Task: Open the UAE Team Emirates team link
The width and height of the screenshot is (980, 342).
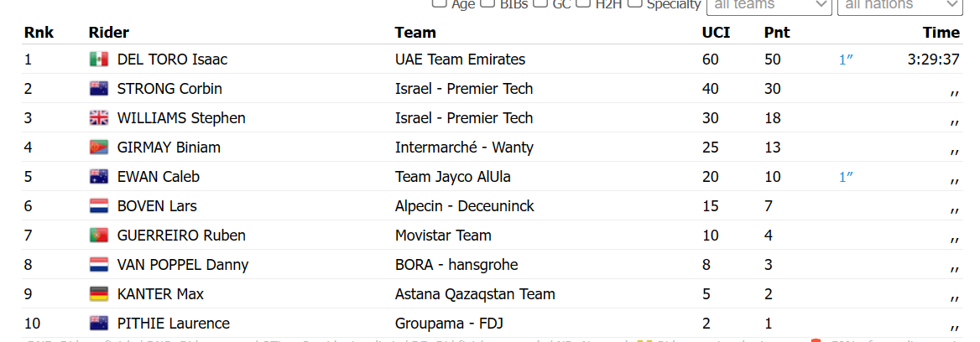Action: pos(460,60)
